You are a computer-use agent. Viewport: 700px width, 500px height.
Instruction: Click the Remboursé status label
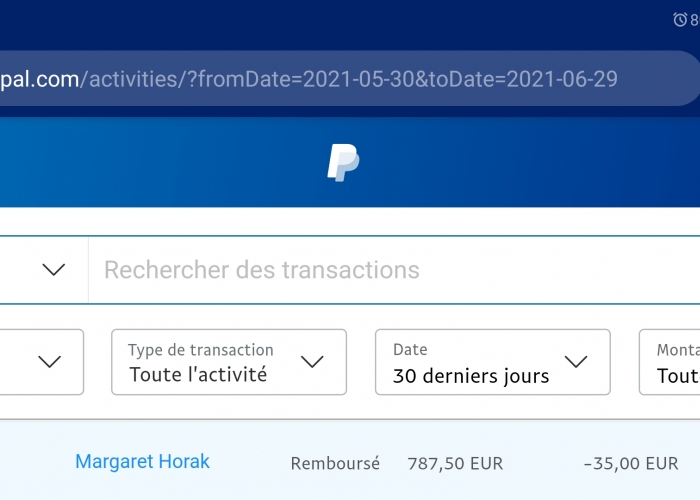click(x=335, y=463)
